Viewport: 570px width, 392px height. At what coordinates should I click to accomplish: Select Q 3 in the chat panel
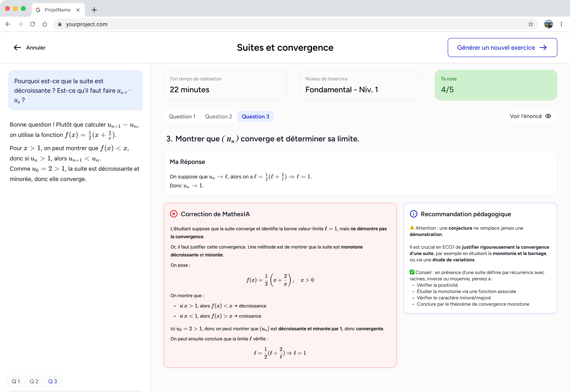point(53,381)
